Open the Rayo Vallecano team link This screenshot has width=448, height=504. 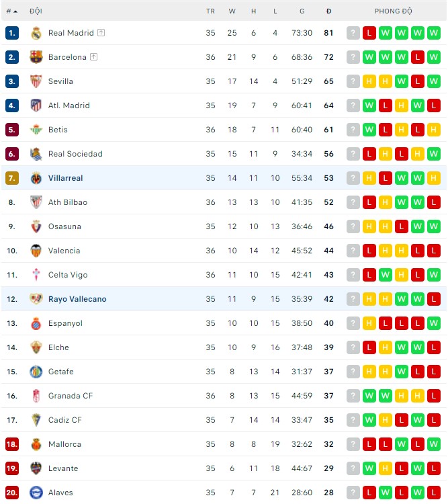coord(77,299)
